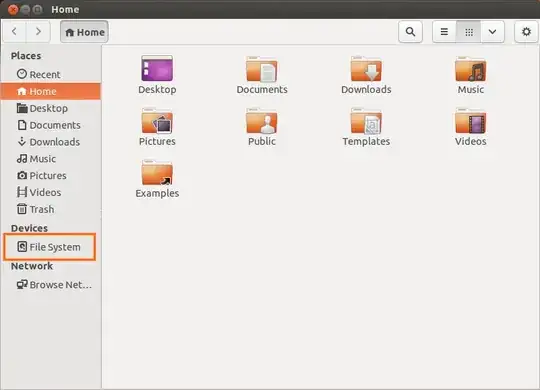This screenshot has height=390, width=540.
Task: Switch to icon grid view
Action: pos(468,32)
